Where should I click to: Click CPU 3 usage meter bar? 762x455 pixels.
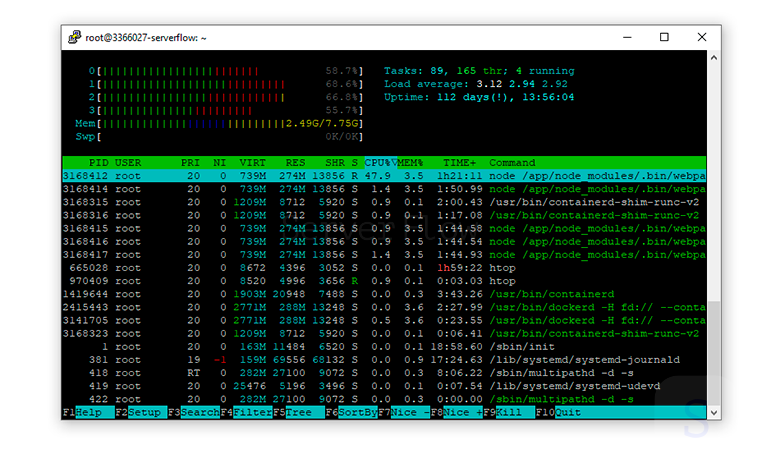tap(226, 110)
